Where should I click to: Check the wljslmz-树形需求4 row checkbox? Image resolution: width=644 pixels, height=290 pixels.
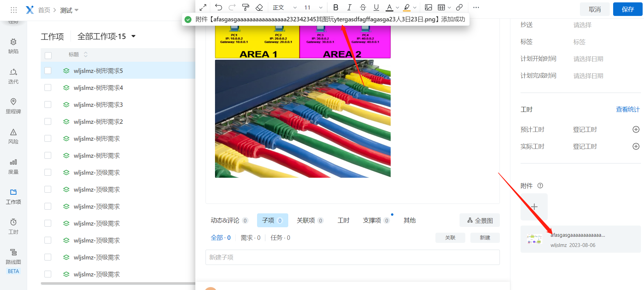[x=48, y=88]
